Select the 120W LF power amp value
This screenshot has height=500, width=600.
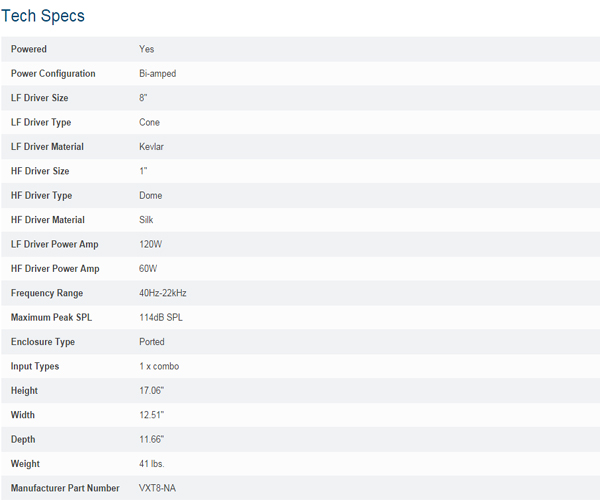click(150, 244)
